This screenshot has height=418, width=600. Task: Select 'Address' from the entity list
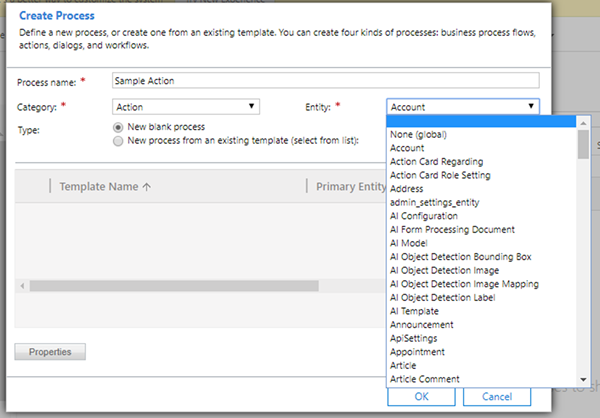(407, 189)
